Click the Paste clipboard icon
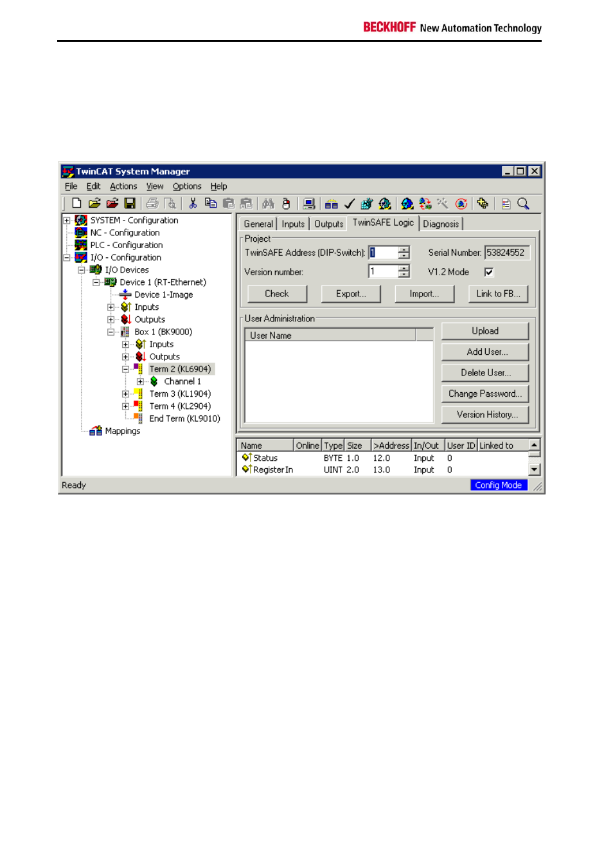Viewport: 613px width, 868px height. [229, 203]
